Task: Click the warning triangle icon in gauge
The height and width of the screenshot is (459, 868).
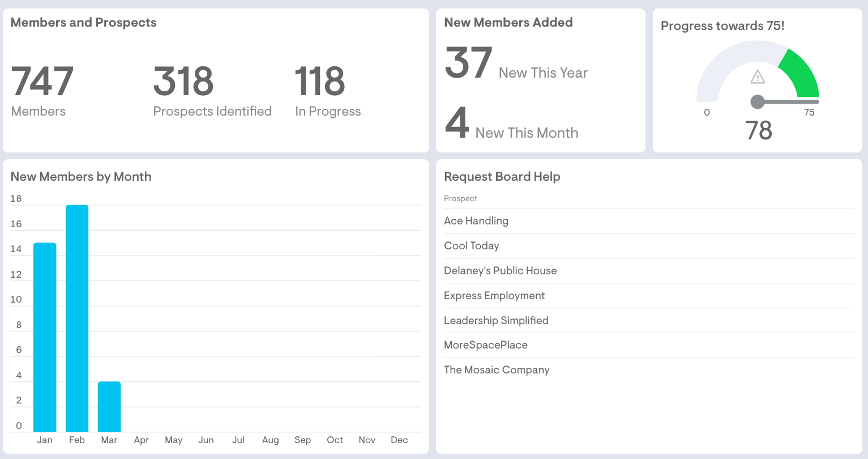Action: (x=758, y=77)
